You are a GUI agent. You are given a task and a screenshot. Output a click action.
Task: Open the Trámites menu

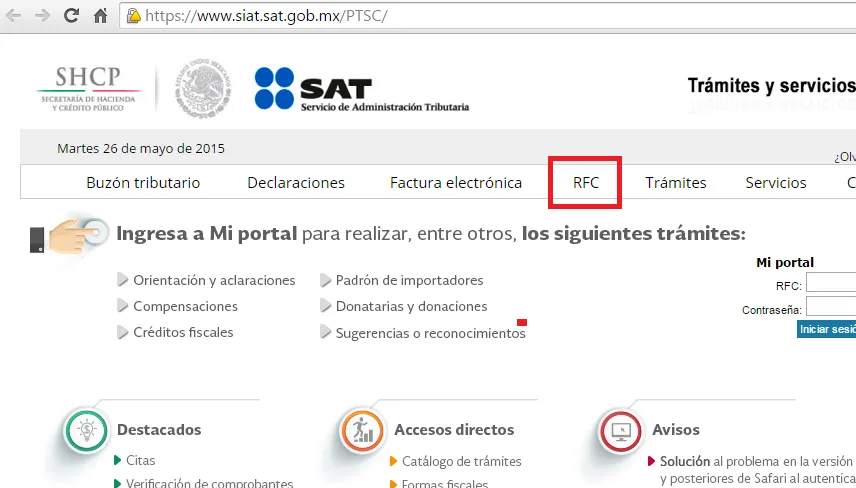click(676, 182)
